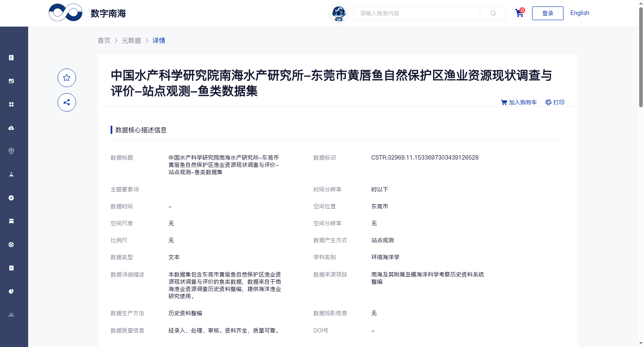Go to 首页 breadcrumb

[104, 41]
